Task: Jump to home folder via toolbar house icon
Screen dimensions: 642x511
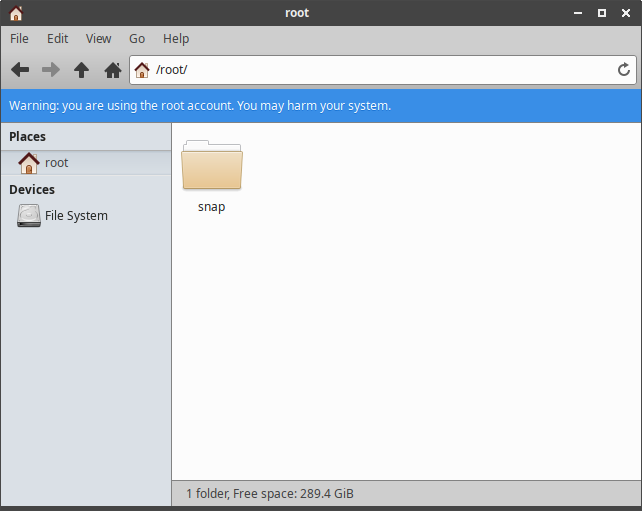Action: click(x=113, y=70)
